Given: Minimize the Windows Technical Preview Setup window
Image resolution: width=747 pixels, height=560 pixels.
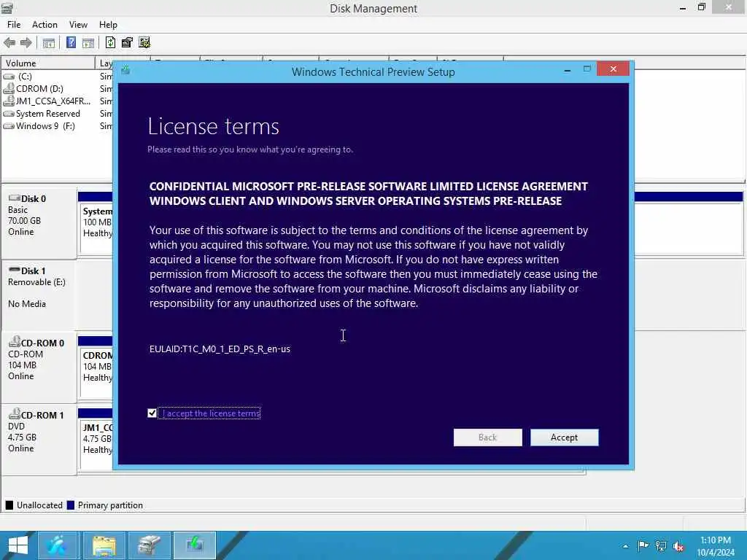Looking at the screenshot, I should click(567, 70).
